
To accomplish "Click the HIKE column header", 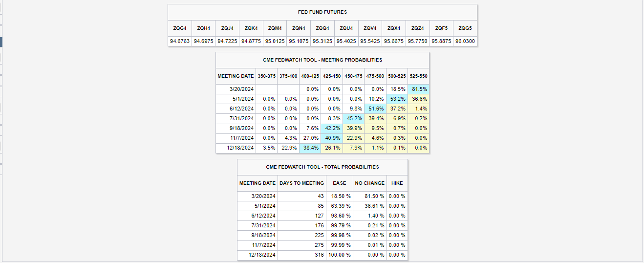I will [x=397, y=183].
